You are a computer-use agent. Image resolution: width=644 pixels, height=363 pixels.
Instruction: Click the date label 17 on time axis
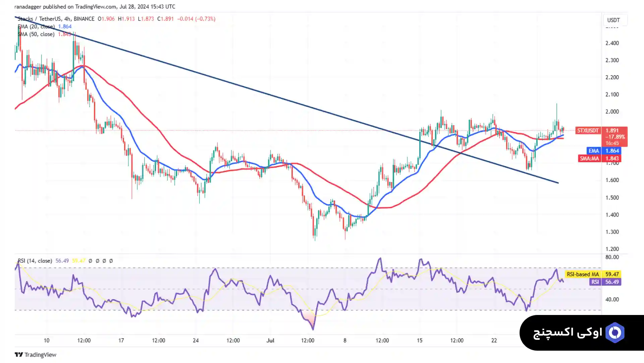click(x=121, y=341)
